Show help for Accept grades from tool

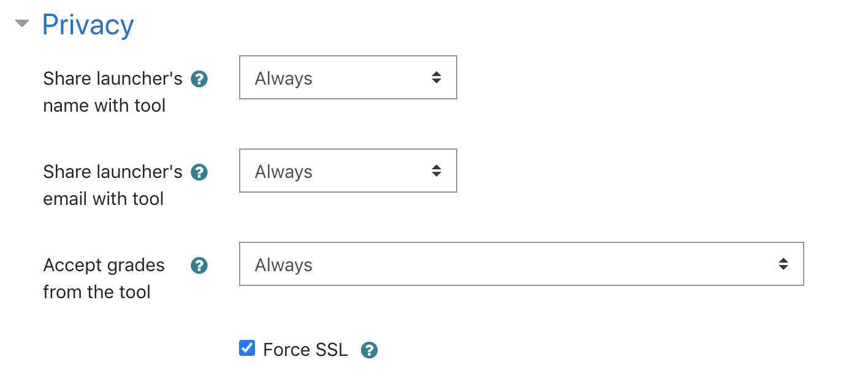point(199,266)
